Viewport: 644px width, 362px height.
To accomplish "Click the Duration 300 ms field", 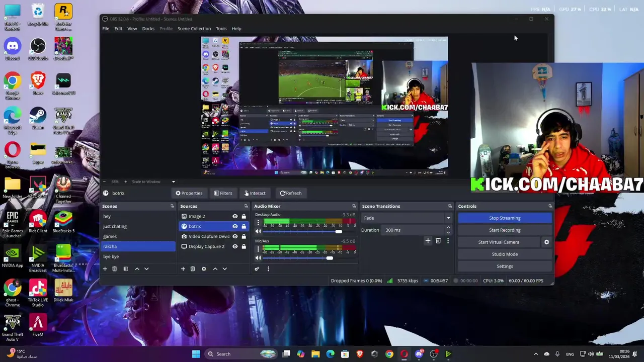I will pyautogui.click(x=414, y=230).
